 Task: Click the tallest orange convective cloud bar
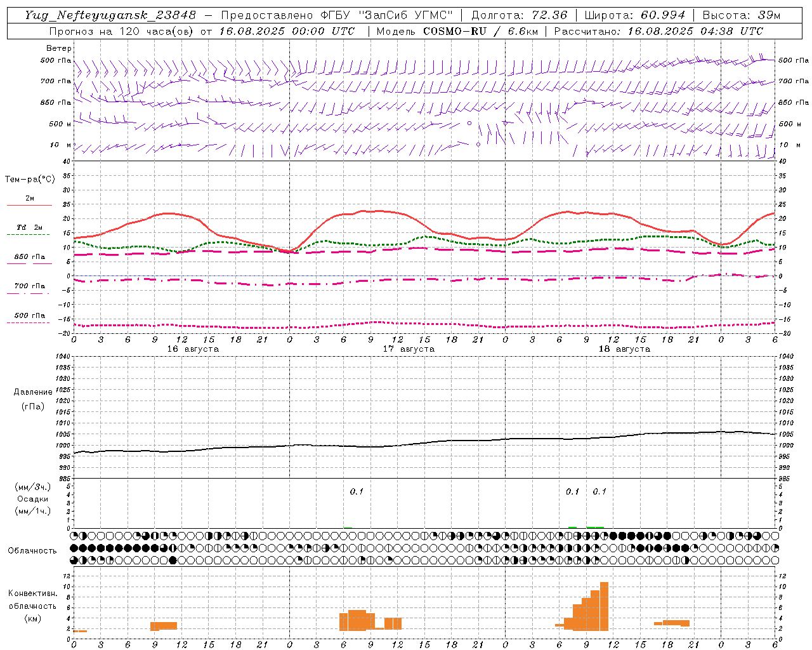[x=604, y=606]
